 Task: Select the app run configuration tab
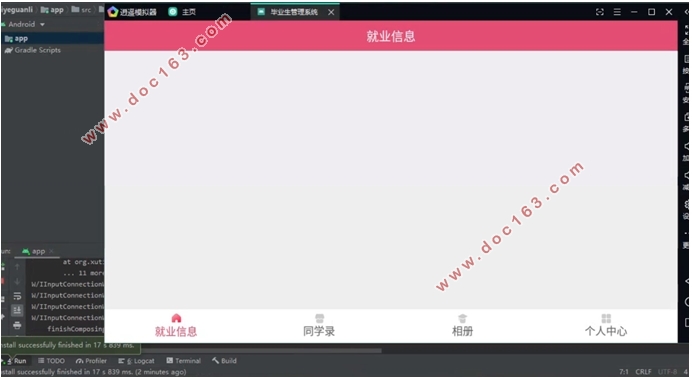(34, 251)
